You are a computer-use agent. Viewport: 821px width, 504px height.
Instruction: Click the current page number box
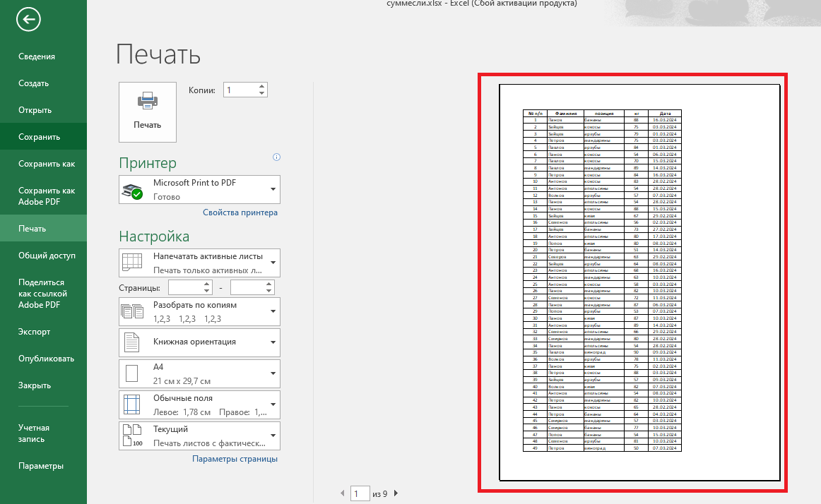(360, 493)
